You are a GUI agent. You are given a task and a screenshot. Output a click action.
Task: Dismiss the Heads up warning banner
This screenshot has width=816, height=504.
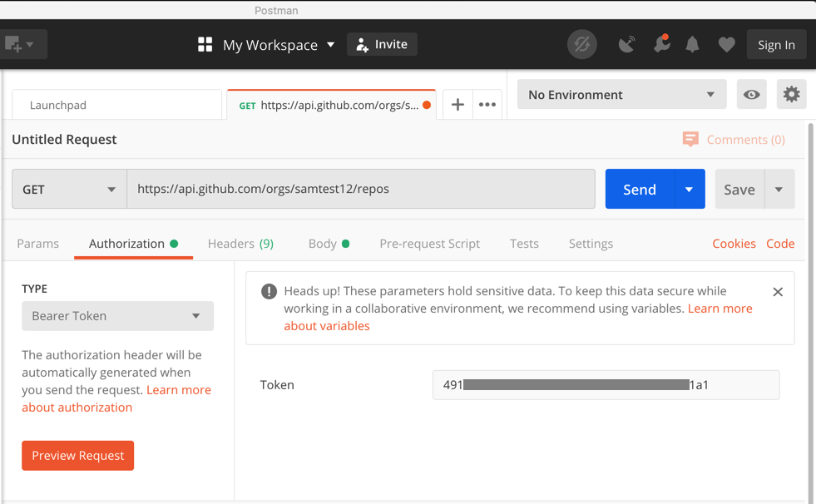pyautogui.click(x=777, y=292)
